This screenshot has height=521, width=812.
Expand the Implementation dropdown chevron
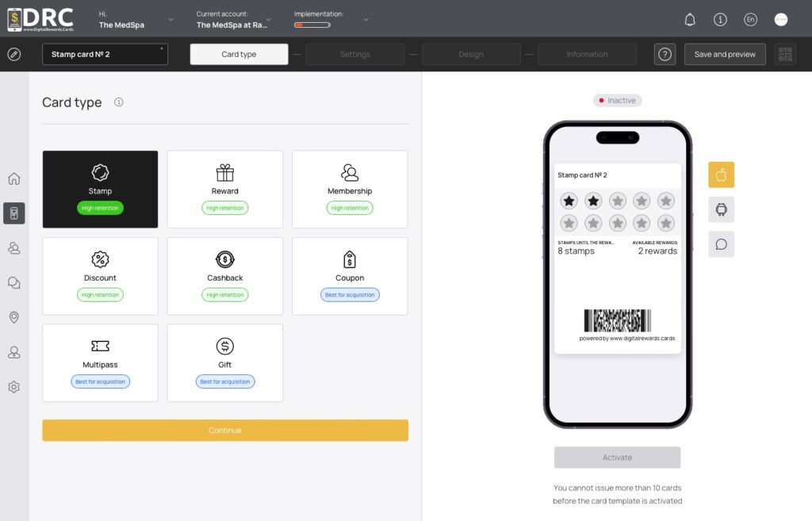366,20
